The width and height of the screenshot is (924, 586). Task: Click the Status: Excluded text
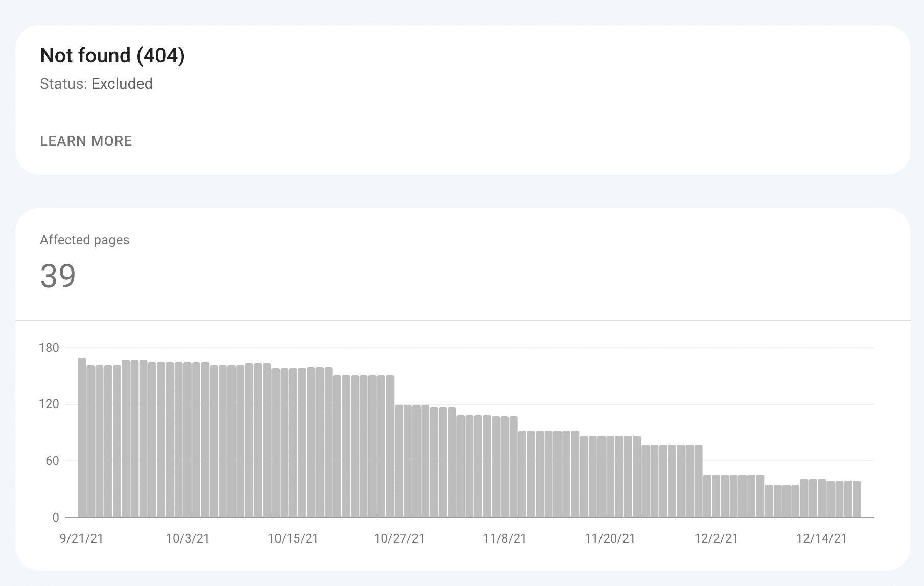click(x=96, y=84)
